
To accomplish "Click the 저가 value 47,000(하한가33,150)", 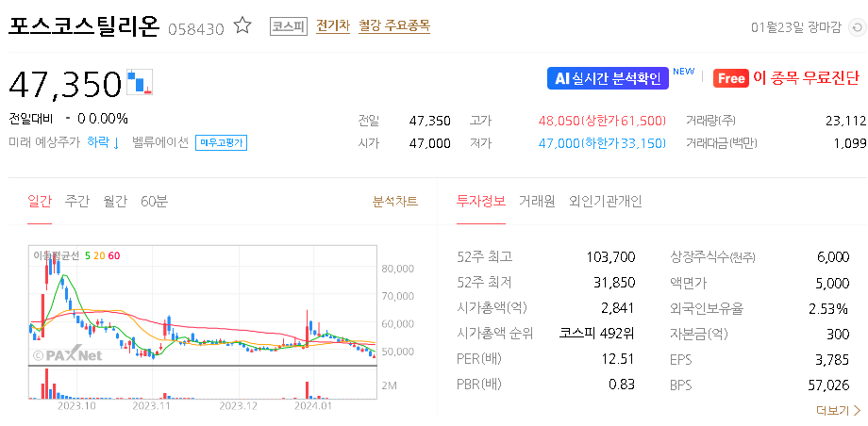I will tap(602, 143).
